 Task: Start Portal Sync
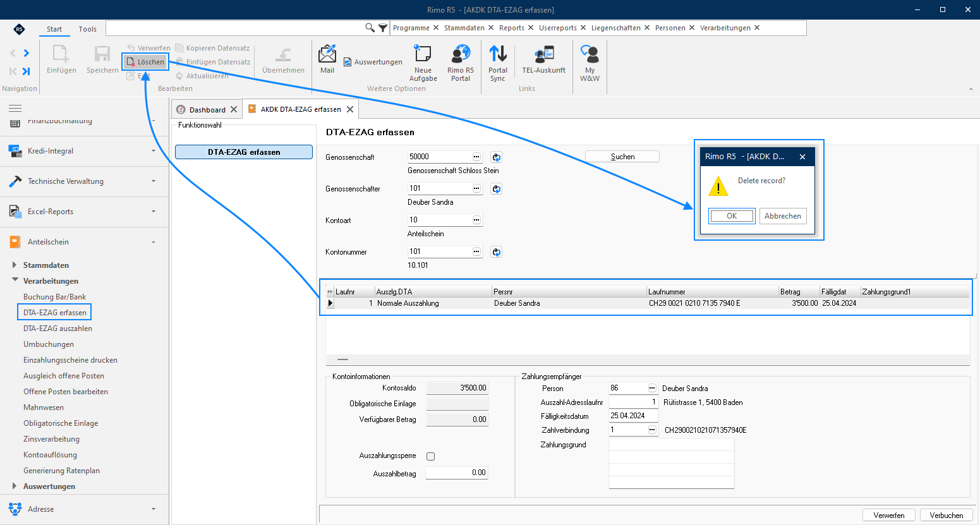coord(498,63)
